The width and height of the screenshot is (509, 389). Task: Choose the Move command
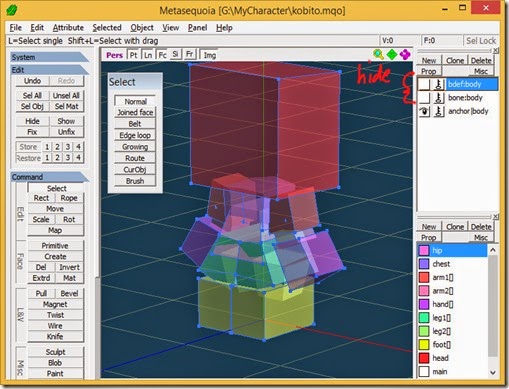[x=55, y=209]
